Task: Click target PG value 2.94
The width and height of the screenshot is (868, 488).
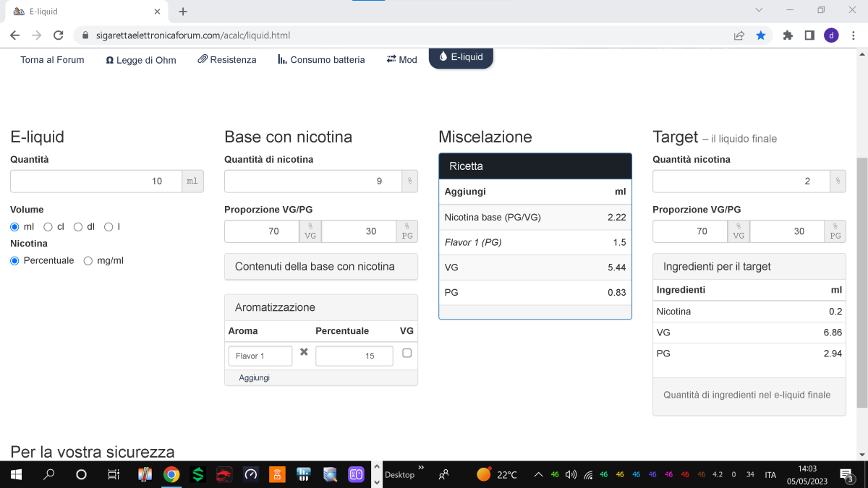Action: 833,354
